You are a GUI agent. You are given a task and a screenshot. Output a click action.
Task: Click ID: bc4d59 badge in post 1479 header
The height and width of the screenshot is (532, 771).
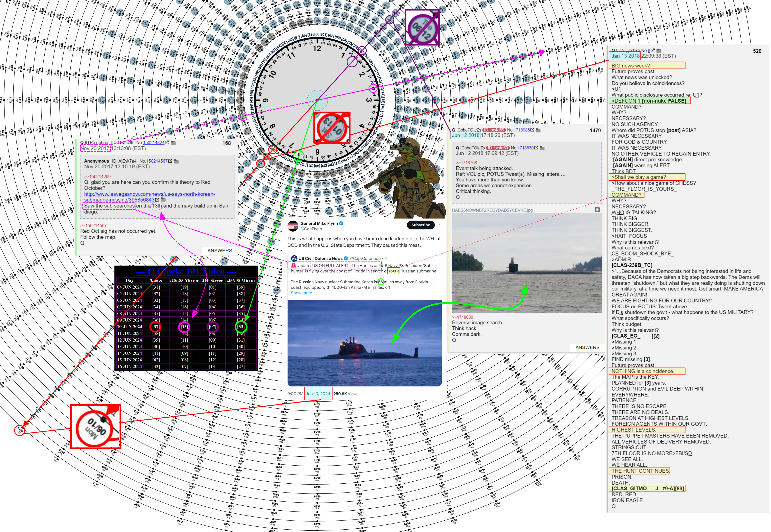(494, 130)
